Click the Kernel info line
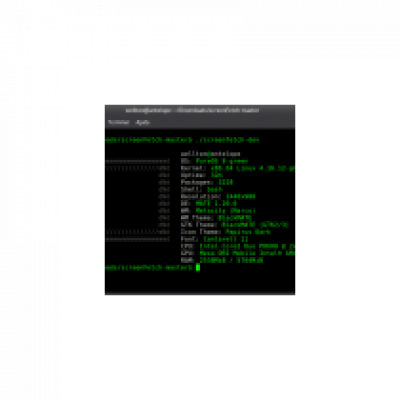This screenshot has height=400, width=400. (238, 168)
